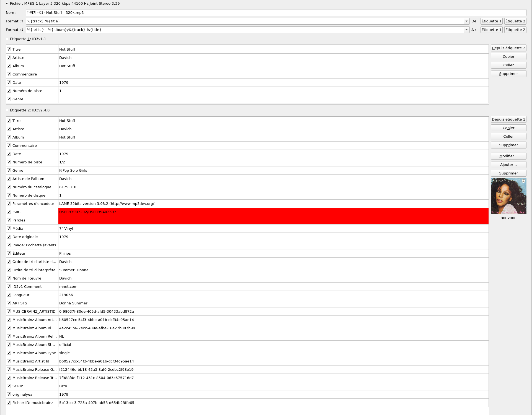Click the Donna Summer cover art thumbnail

pyautogui.click(x=508, y=196)
